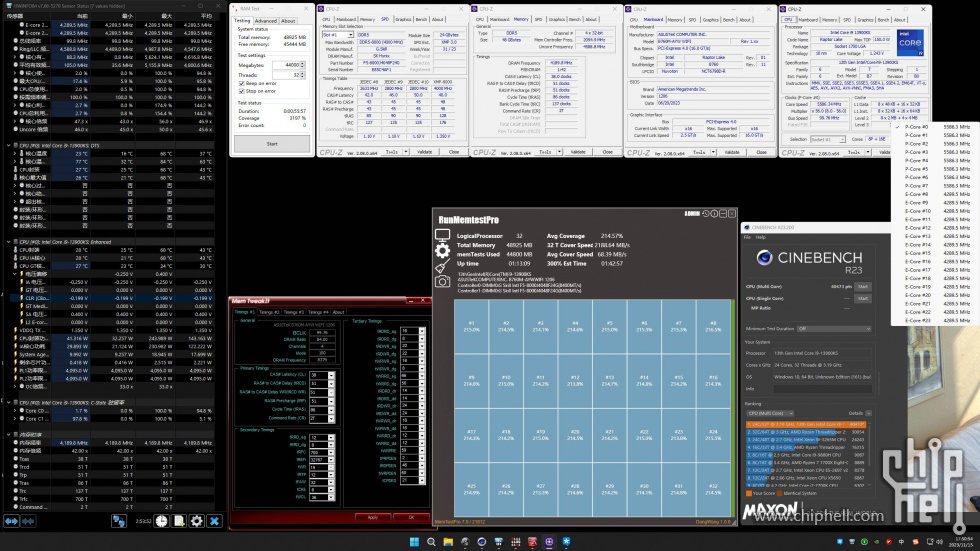
Task: Select Graphics tab in CPU-Z SPD window
Action: pyautogui.click(x=404, y=19)
